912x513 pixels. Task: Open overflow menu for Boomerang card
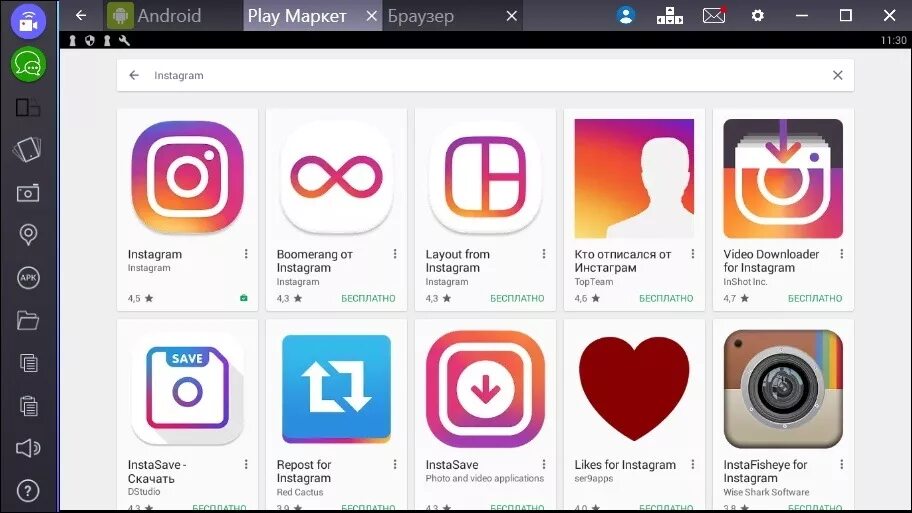pyautogui.click(x=395, y=254)
